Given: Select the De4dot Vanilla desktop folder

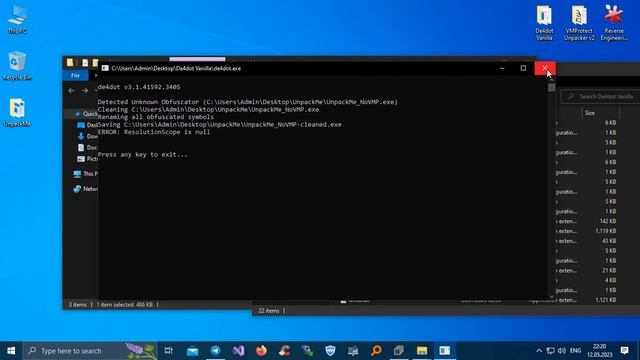Looking at the screenshot, I should tap(544, 22).
